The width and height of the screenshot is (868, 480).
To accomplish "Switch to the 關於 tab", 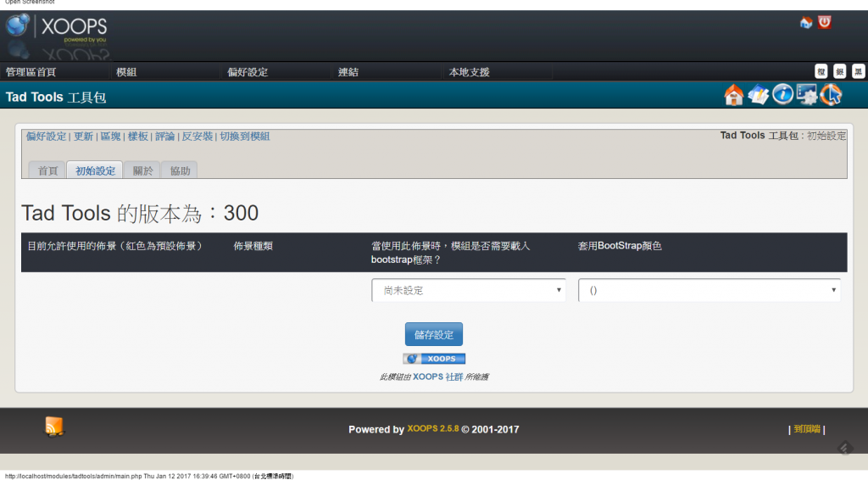I will [x=142, y=170].
